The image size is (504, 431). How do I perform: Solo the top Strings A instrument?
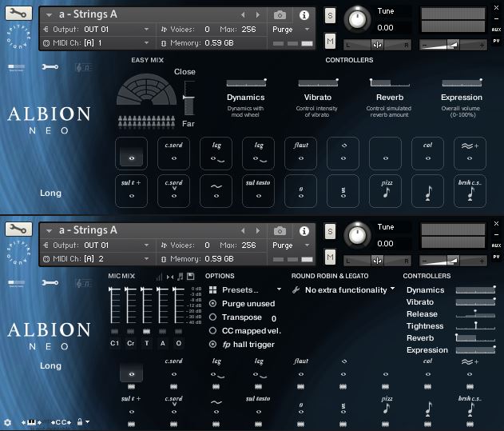point(330,15)
